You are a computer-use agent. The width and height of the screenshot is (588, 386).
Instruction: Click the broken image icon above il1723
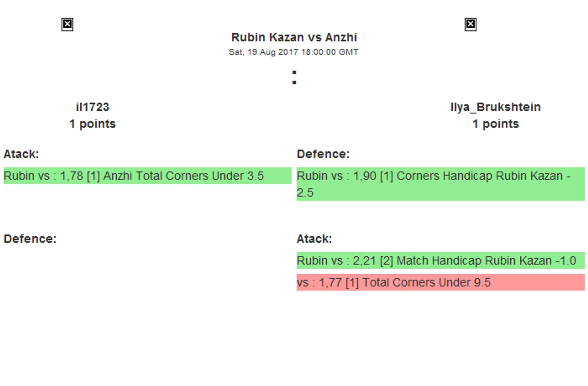(x=67, y=25)
